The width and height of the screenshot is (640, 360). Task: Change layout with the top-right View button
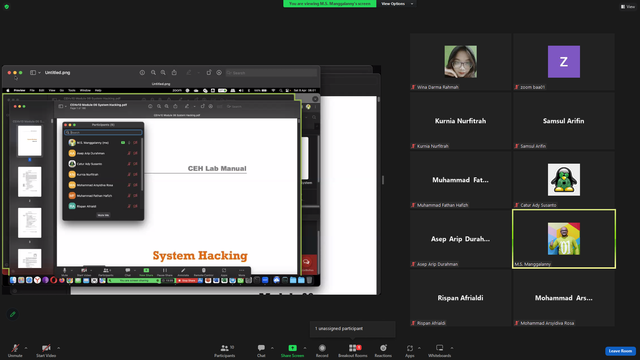click(628, 7)
